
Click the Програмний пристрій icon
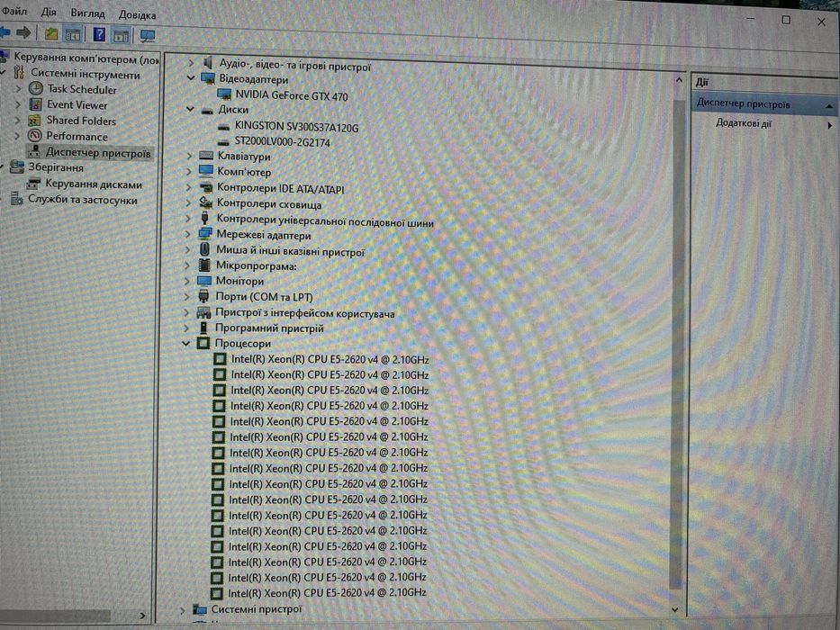click(x=203, y=328)
